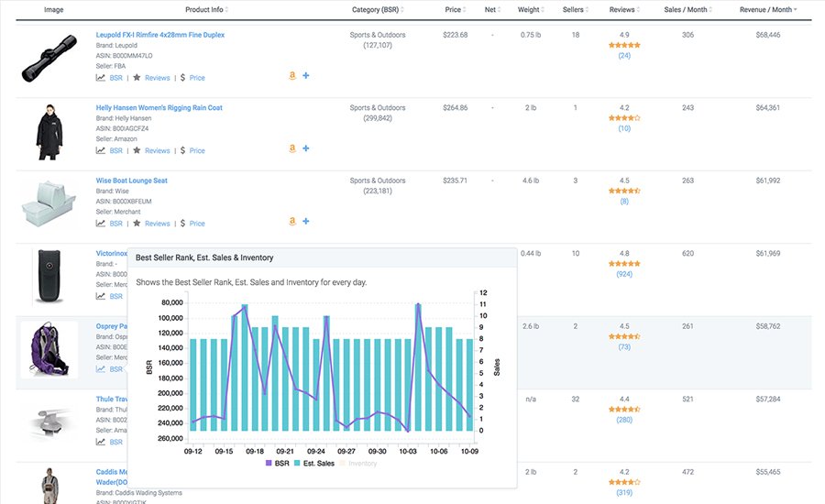Sort table by Price column
Screen dimensions: 825x504
pos(455,9)
